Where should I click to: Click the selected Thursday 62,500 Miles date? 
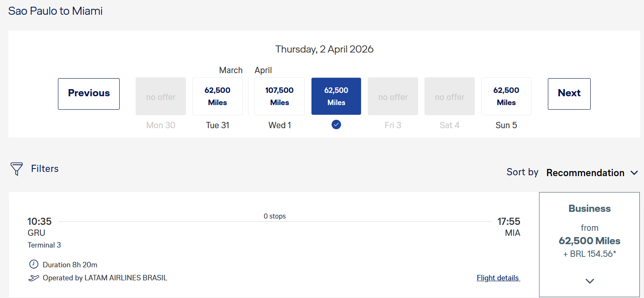pos(336,96)
